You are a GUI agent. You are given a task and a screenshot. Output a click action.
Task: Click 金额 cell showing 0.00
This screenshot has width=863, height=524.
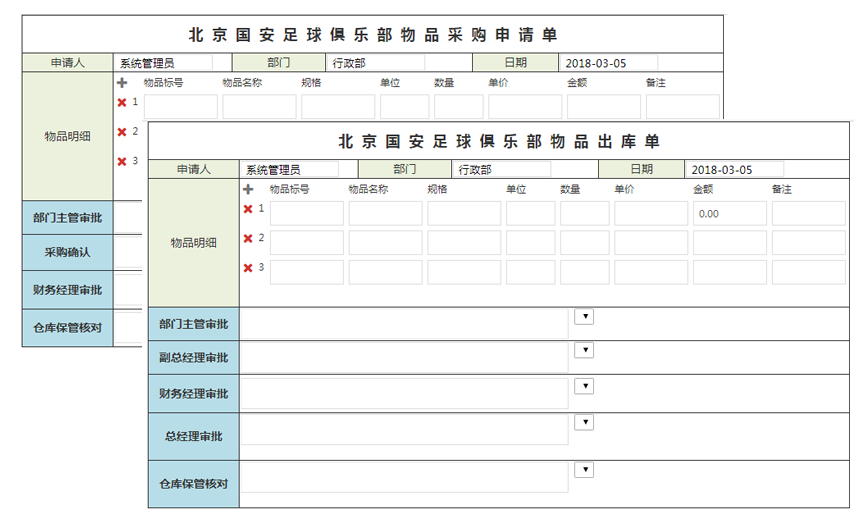(x=730, y=214)
